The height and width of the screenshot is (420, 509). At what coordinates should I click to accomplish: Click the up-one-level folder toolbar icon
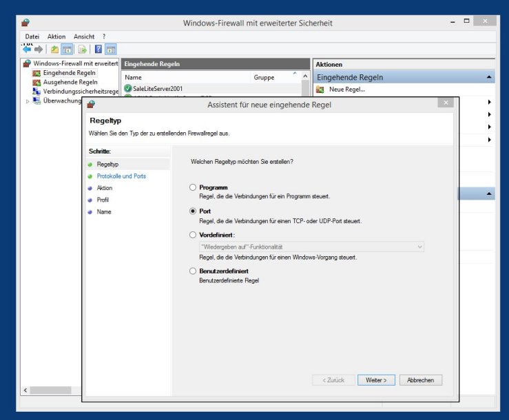(x=54, y=49)
